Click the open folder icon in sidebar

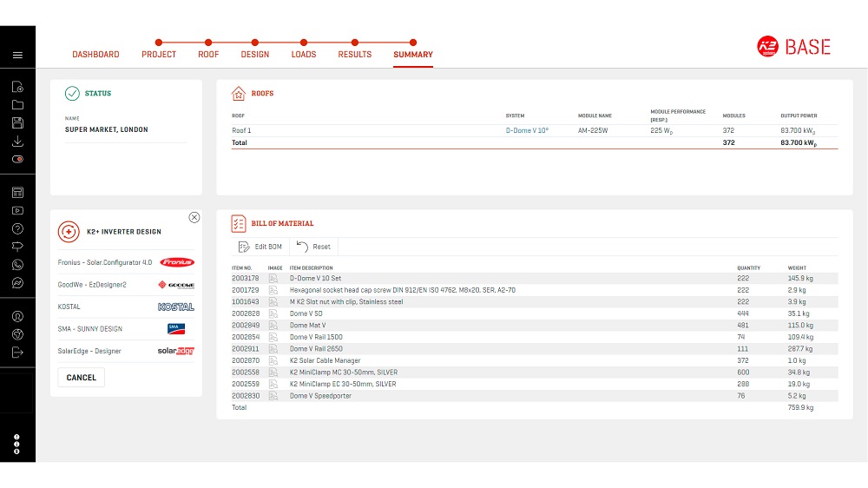click(x=17, y=105)
